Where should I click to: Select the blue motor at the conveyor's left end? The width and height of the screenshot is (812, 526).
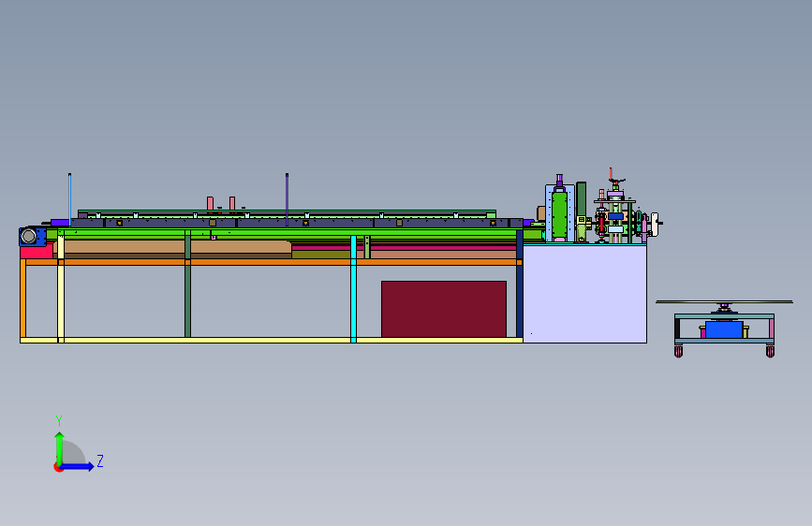pos(32,236)
